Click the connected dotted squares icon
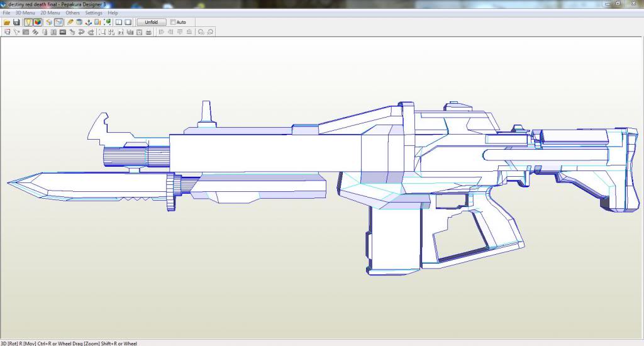This screenshot has width=644, height=346. pyautogui.click(x=111, y=32)
